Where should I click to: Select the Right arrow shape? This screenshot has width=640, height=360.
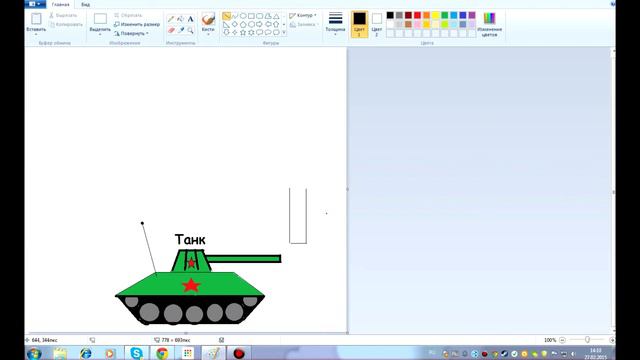[x=260, y=24]
